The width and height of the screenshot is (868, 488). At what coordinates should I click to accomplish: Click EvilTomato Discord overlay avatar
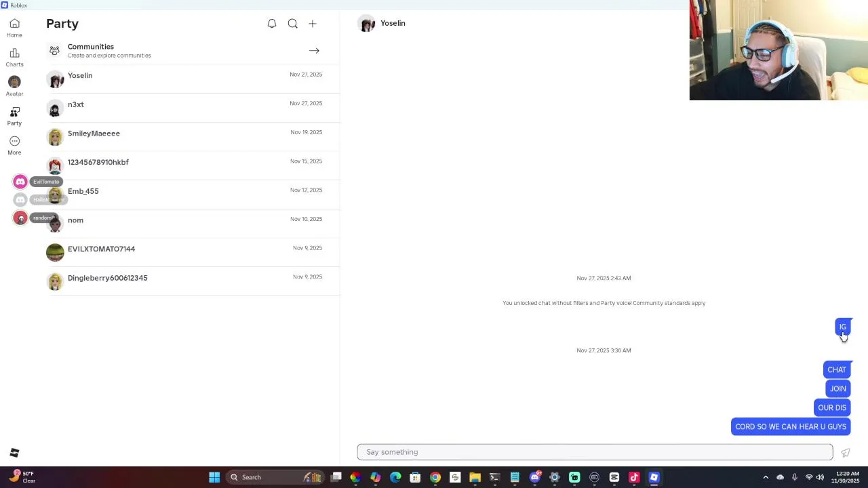coord(20,182)
